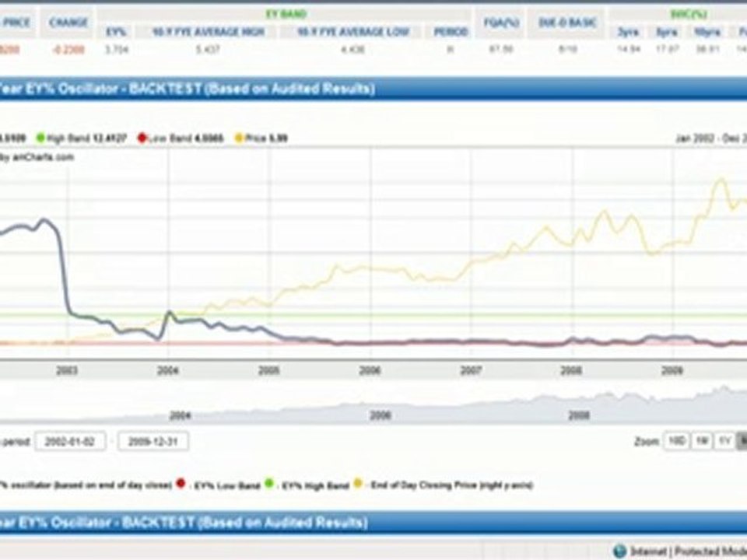
Task: Click the start date field 2002-01-02
Action: 70,442
